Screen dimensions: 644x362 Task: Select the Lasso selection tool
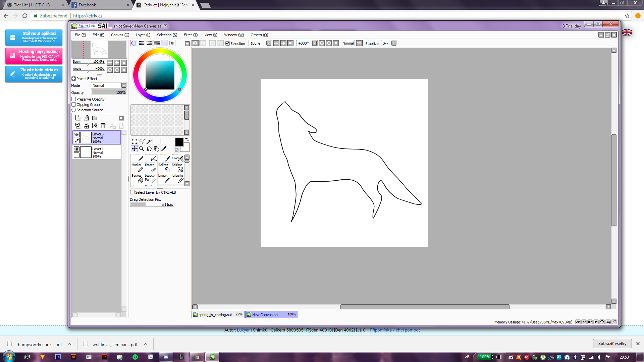click(142, 141)
